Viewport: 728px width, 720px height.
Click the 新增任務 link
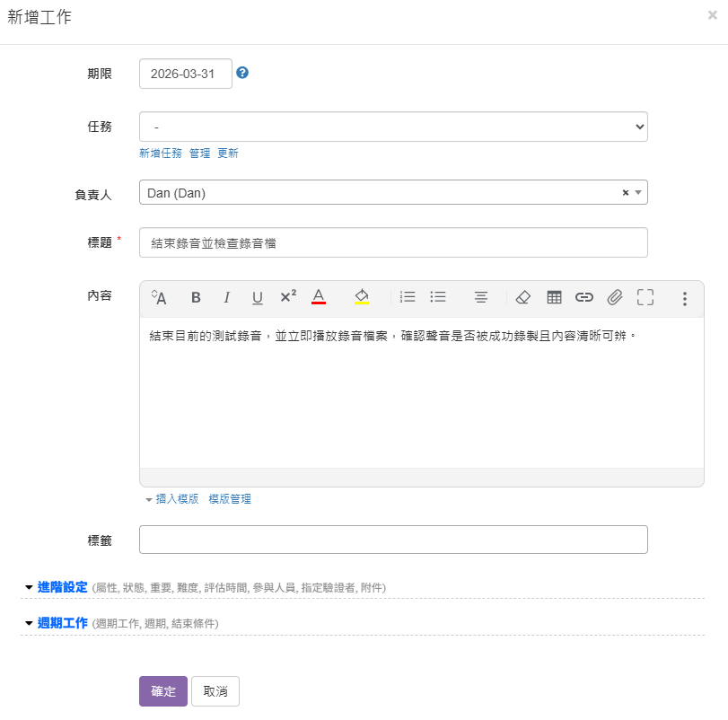point(161,154)
